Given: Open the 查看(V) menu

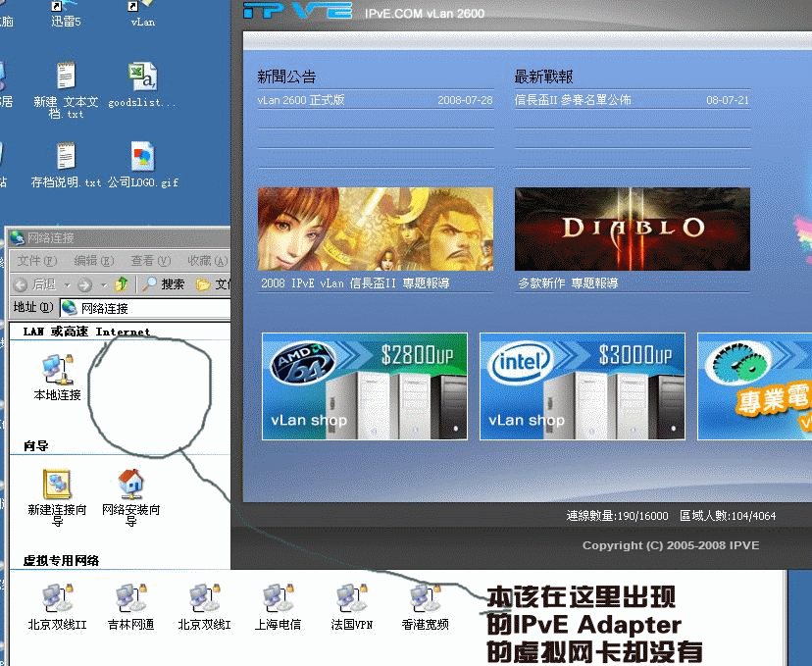Looking at the screenshot, I should coord(150,261).
